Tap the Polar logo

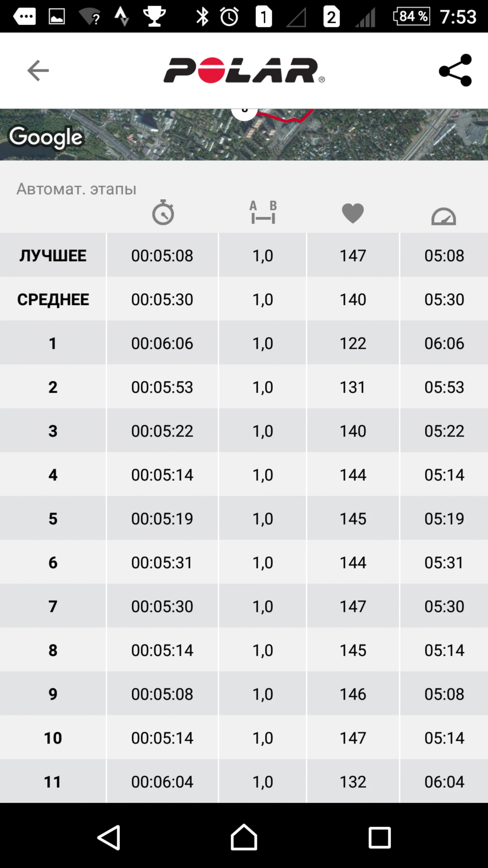click(244, 70)
